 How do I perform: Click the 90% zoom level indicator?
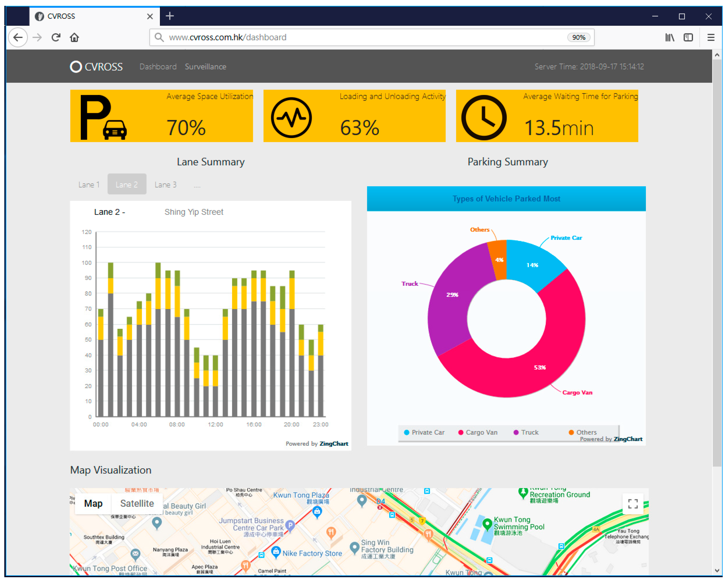[x=578, y=37]
